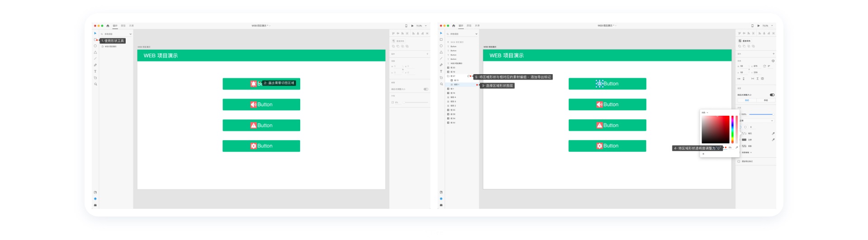
Task: Click the alpha opacity slider in color popup
Action: click(737, 130)
